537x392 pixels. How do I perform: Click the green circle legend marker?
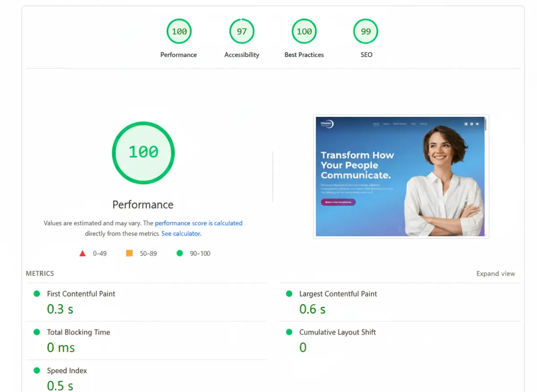point(179,253)
